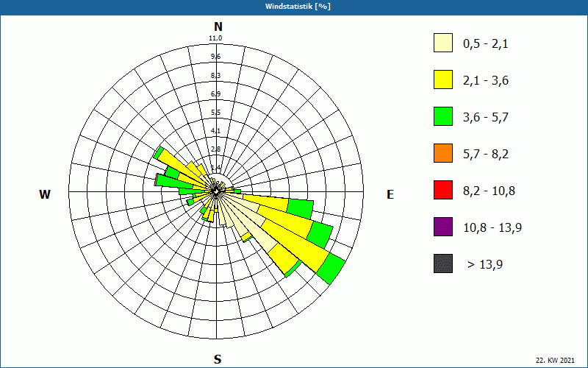
Task: Click the dark gray > 13,9 swatch
Action: coord(443,263)
